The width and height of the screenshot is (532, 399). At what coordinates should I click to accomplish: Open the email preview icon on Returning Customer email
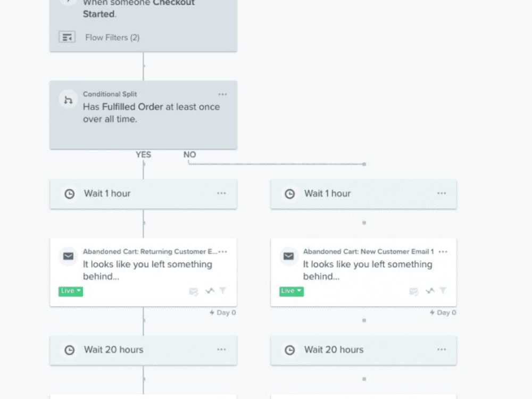(x=193, y=291)
